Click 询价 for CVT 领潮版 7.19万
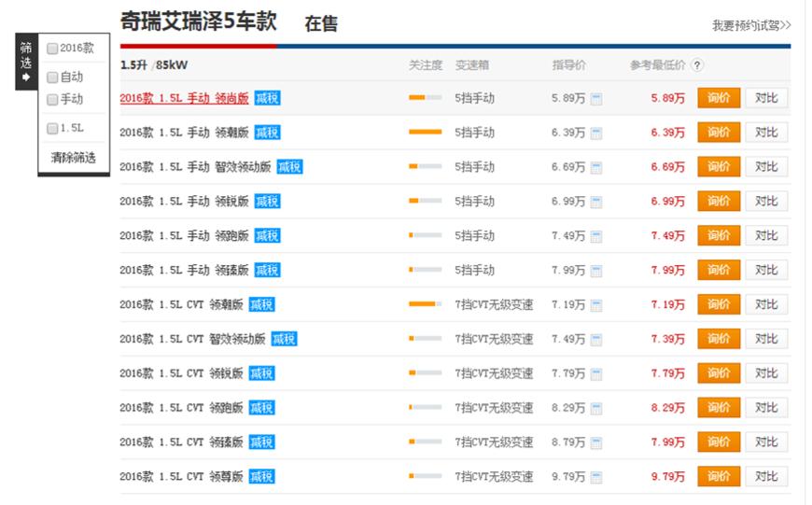The width and height of the screenshot is (812, 505). coord(719,304)
